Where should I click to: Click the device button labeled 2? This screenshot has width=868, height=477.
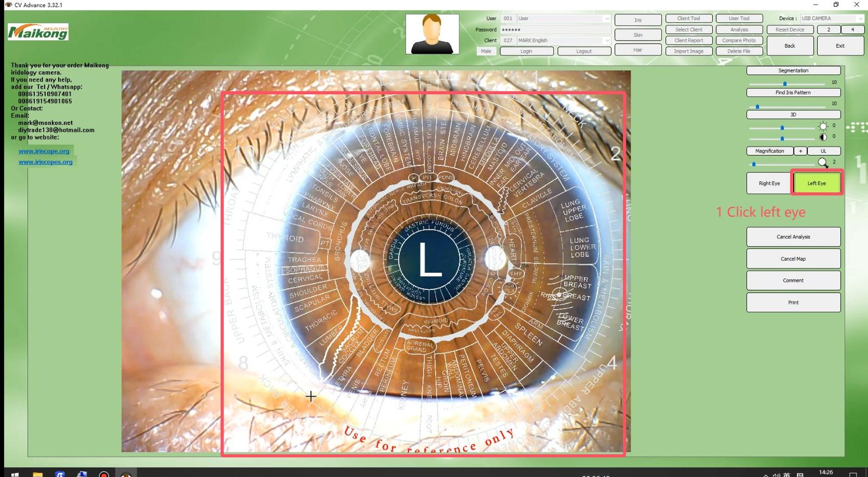tap(829, 29)
